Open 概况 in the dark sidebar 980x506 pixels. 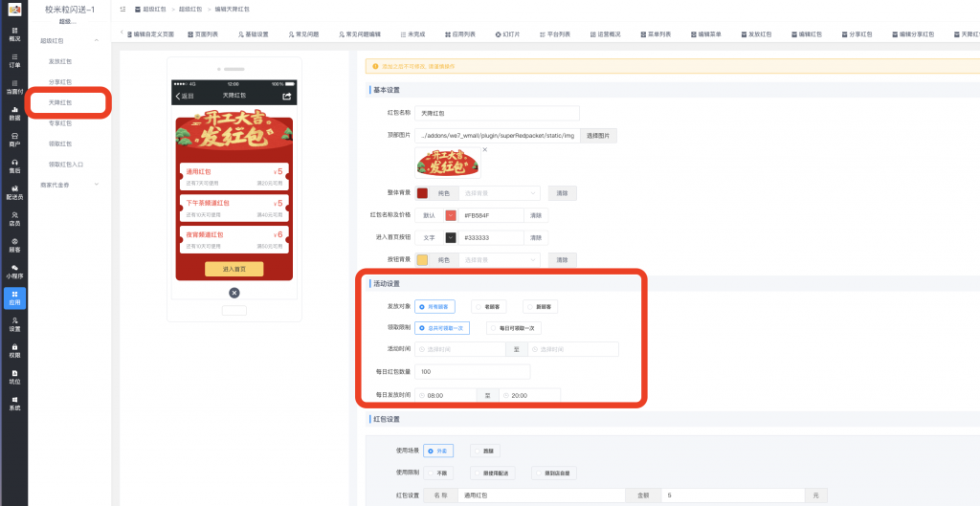tap(13, 34)
